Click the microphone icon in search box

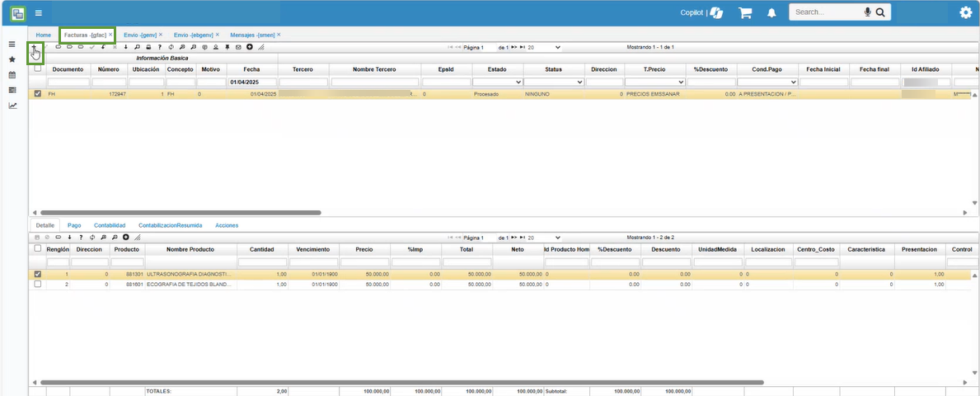[x=868, y=12]
